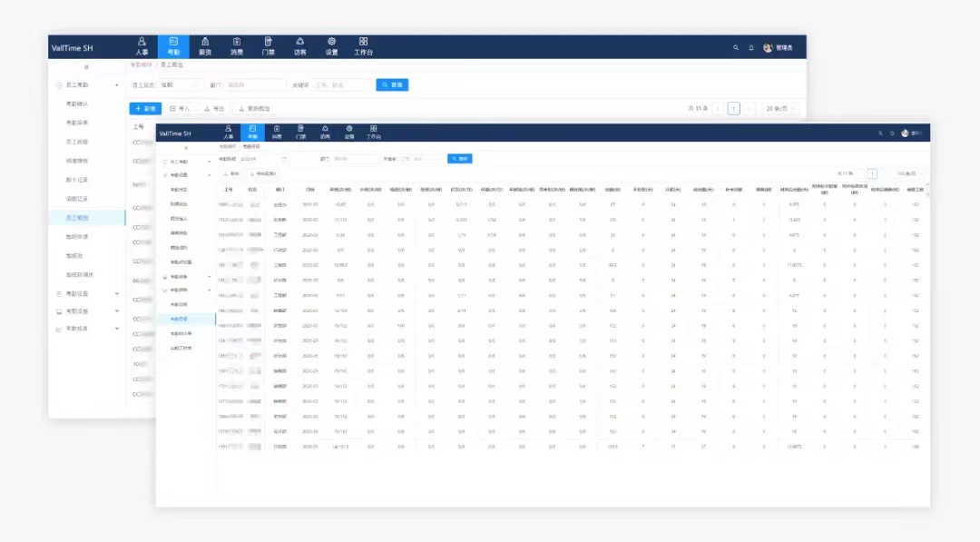Open the 薪资 module in back window
The height and width of the screenshot is (542, 980).
[205, 46]
